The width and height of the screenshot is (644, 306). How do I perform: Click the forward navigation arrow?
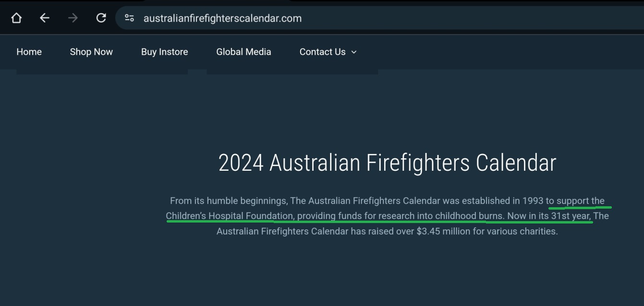[73, 18]
